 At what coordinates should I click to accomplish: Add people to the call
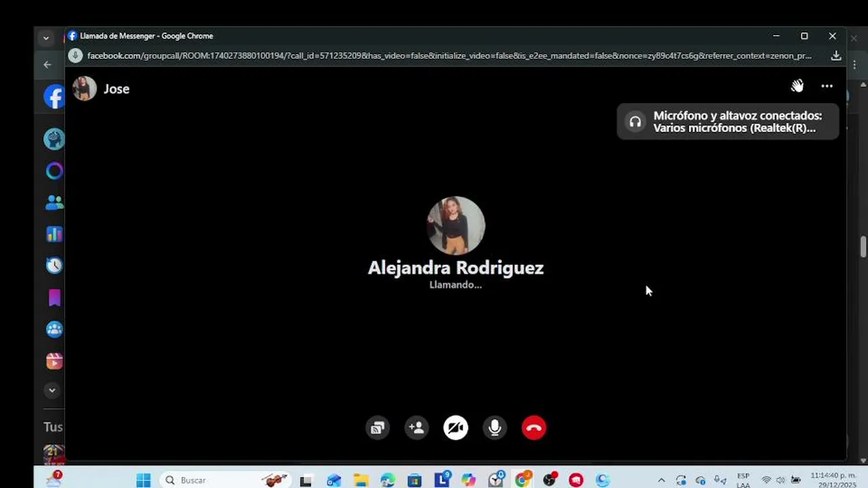tap(416, 428)
